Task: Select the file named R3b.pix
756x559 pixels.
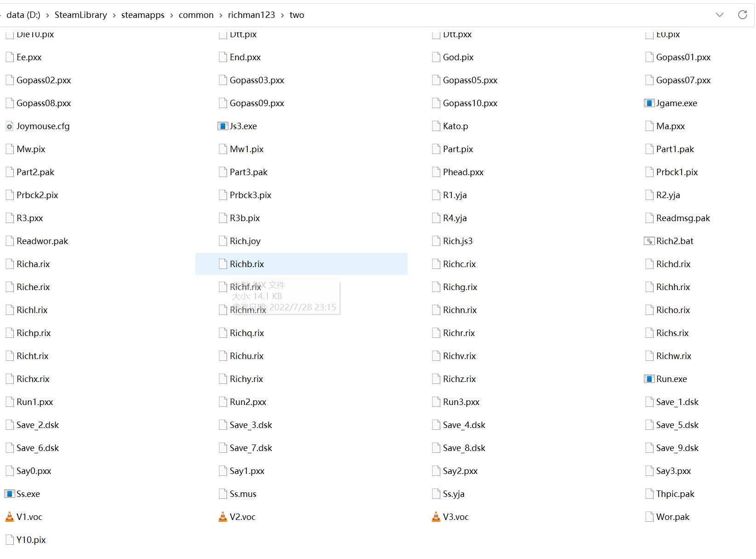Action: (x=245, y=218)
